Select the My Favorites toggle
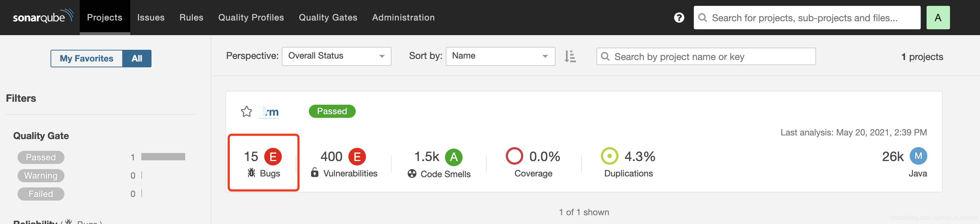The height and width of the screenshot is (224, 980). (x=86, y=59)
